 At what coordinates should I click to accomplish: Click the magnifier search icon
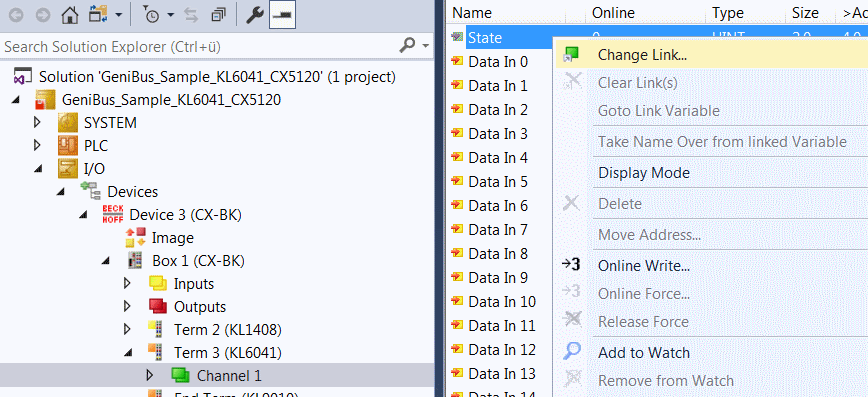[x=407, y=45]
